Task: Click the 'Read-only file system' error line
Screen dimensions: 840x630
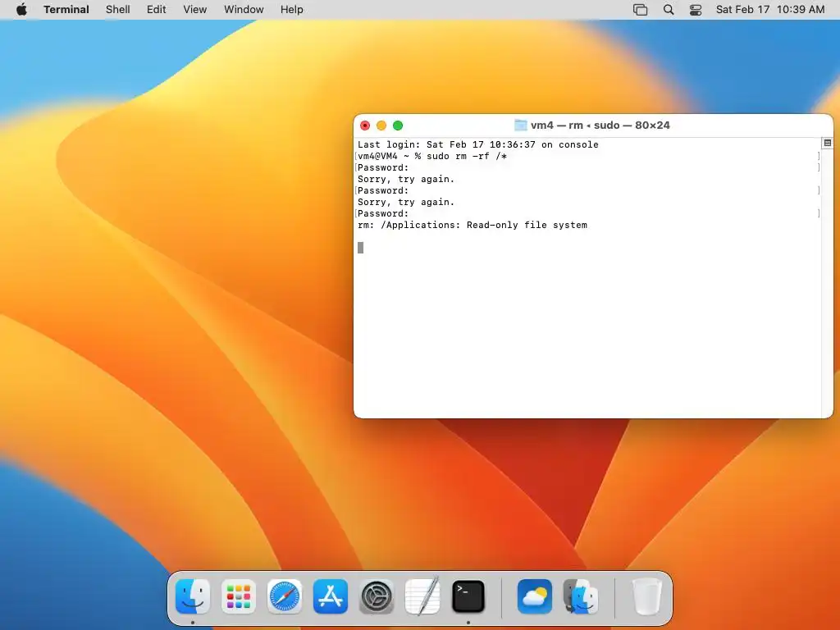Action: point(472,226)
